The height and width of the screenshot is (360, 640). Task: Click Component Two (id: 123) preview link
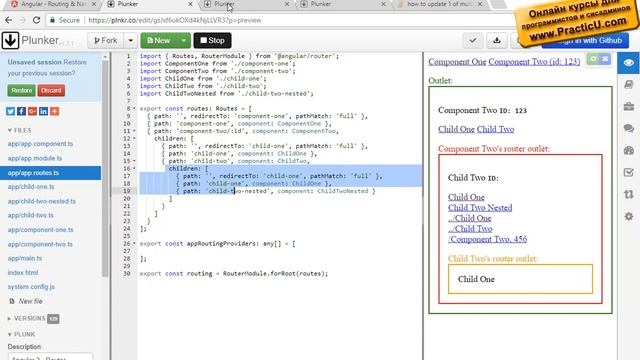(534, 62)
